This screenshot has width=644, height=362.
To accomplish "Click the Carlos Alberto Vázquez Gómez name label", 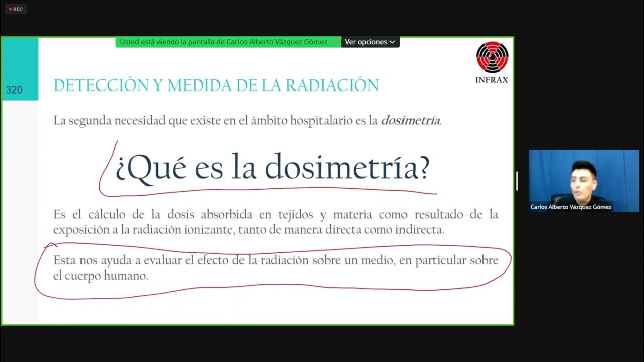I will coord(571,207).
